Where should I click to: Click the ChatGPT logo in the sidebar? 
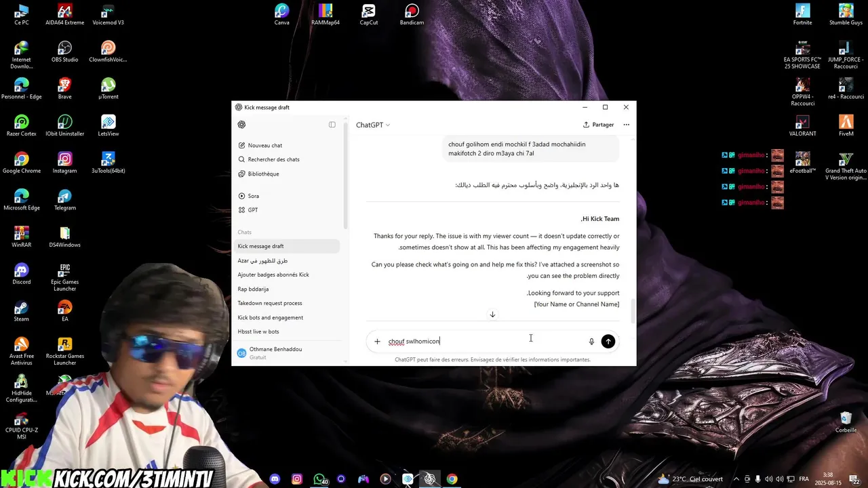pos(241,125)
